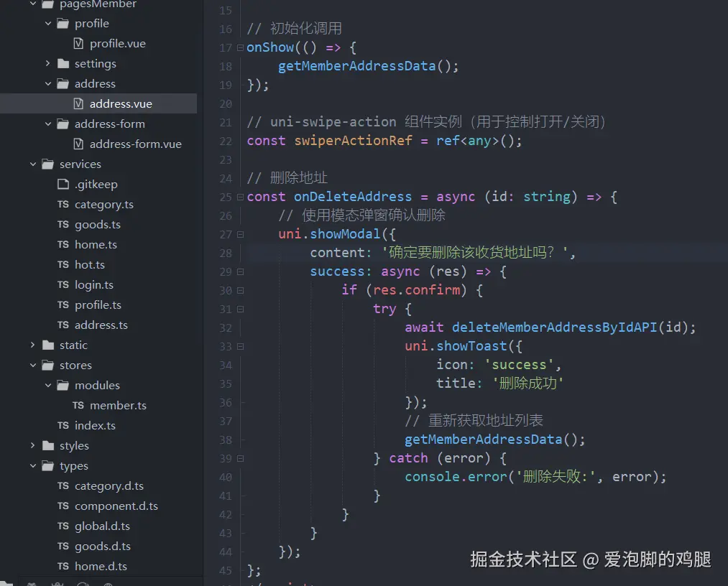
Task: Open address-form.vue file
Action: [136, 144]
